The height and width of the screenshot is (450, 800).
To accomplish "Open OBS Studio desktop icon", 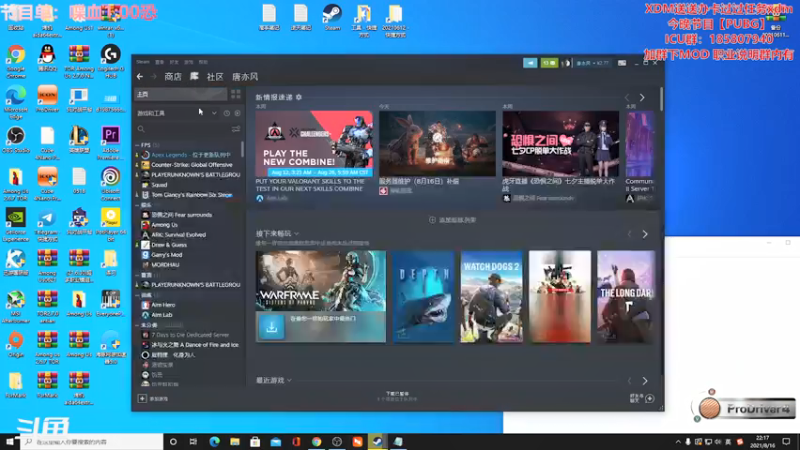I will pos(16,140).
